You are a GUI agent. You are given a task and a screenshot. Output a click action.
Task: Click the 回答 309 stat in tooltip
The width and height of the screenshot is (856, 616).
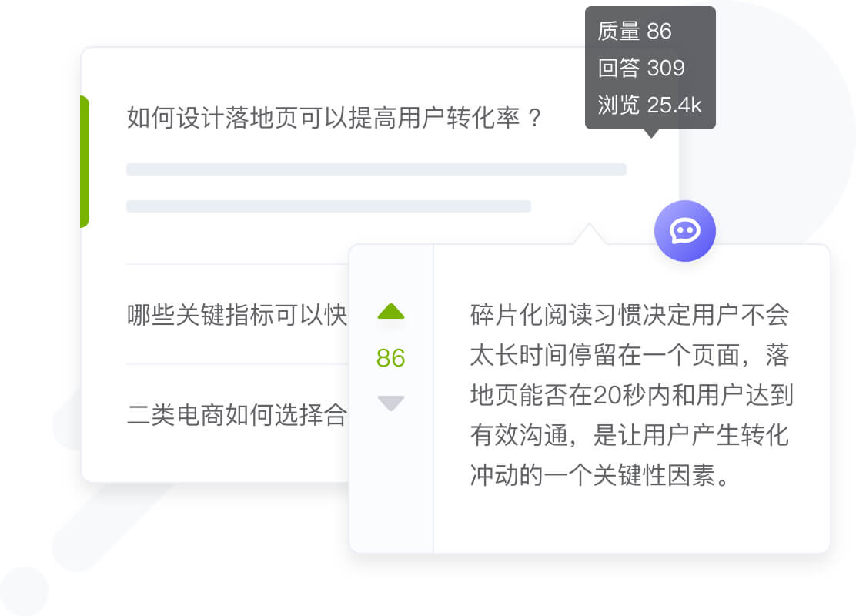tap(641, 68)
